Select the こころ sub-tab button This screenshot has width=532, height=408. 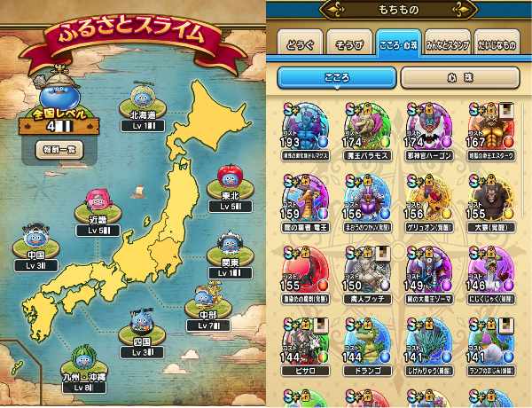[x=337, y=78]
